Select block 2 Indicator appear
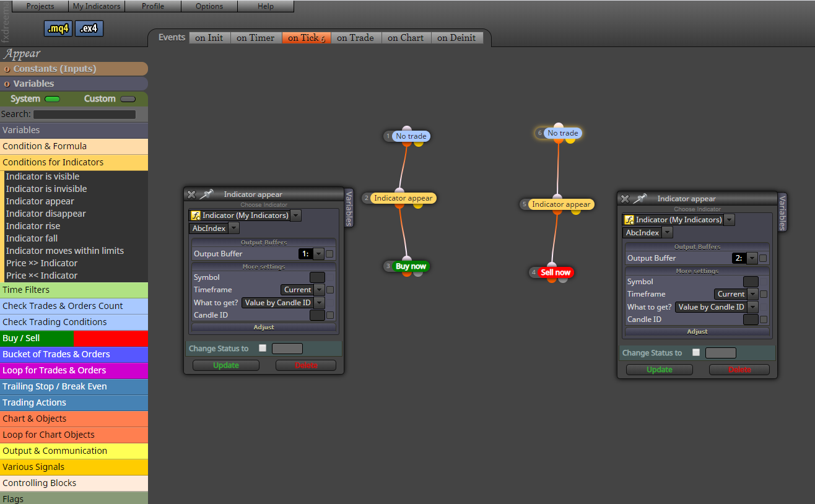This screenshot has width=815, height=504. 403,198
